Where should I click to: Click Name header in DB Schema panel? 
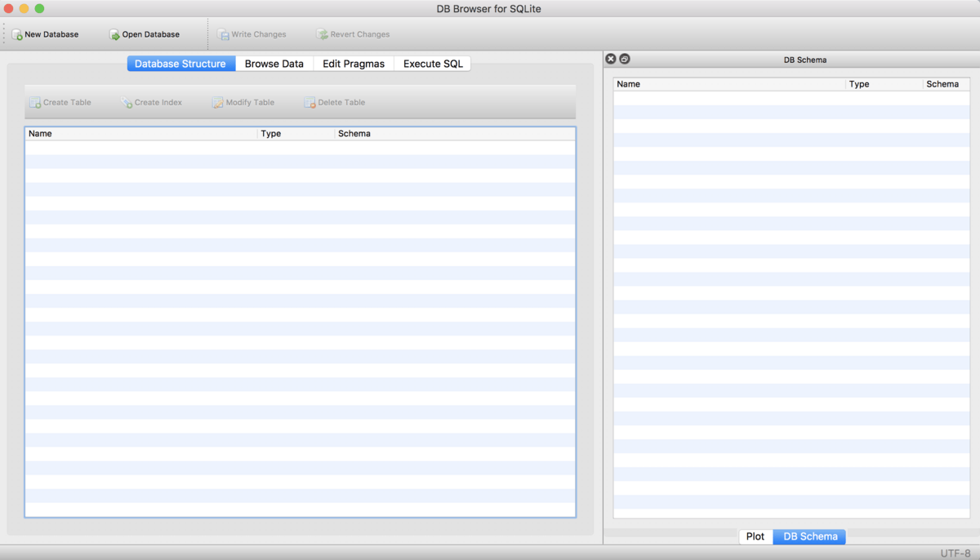pyautogui.click(x=729, y=84)
